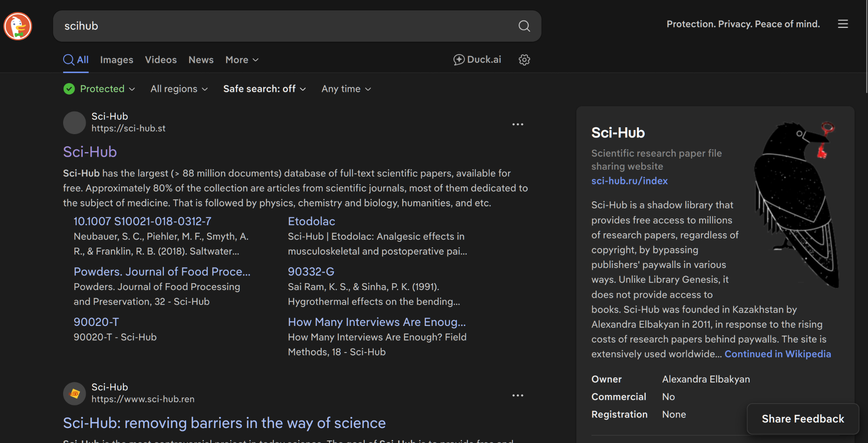Open the All regions dropdown
This screenshot has height=443, width=868.
(179, 89)
